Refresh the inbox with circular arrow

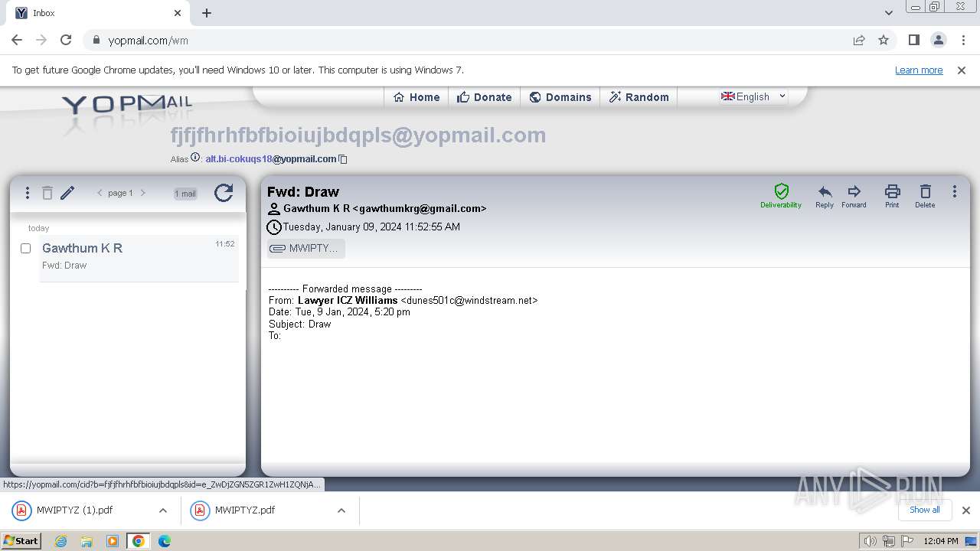click(x=224, y=193)
